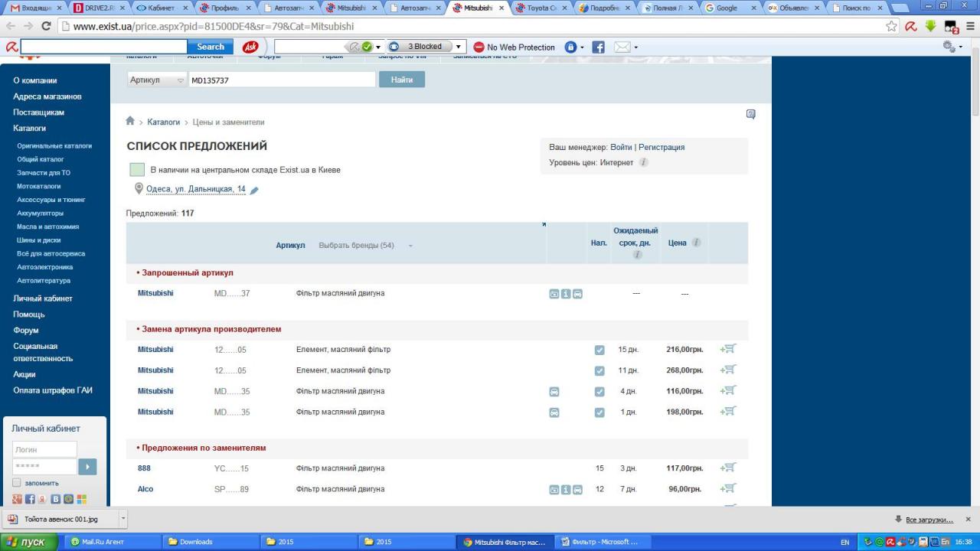Toggle availability checkbox in the 1 дн. row

(599, 412)
